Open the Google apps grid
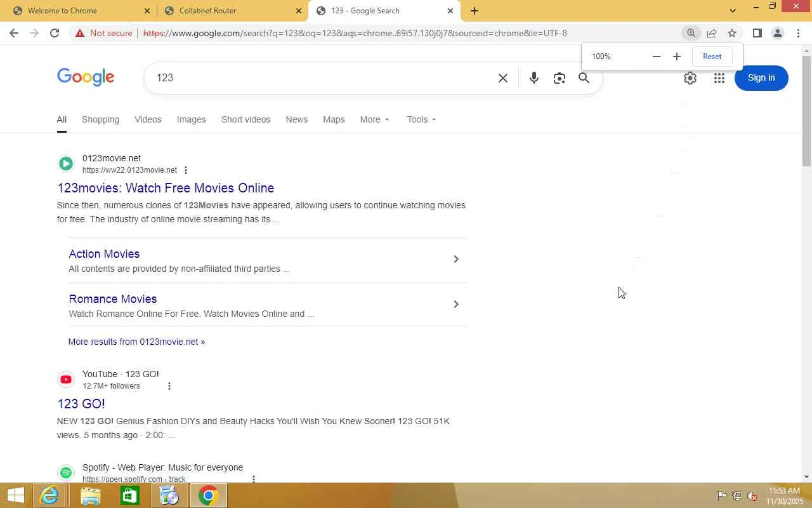Screen dimensions: 812x508 tap(719, 78)
